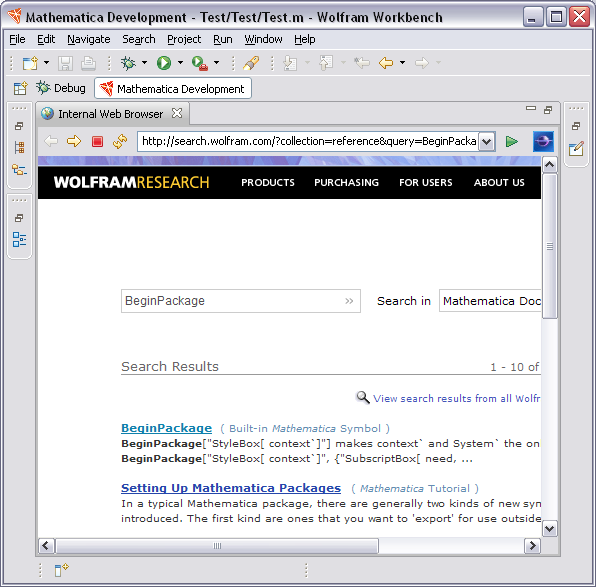The width and height of the screenshot is (596, 587).
Task: Click the Previous Annotation toolbar icon
Action: (x=326, y=63)
